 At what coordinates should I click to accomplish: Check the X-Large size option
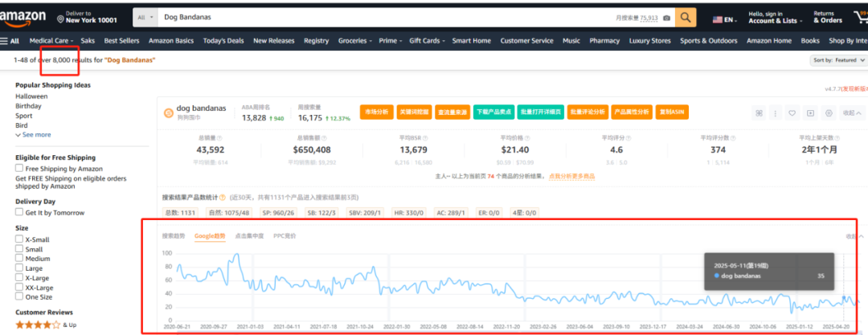[19, 277]
